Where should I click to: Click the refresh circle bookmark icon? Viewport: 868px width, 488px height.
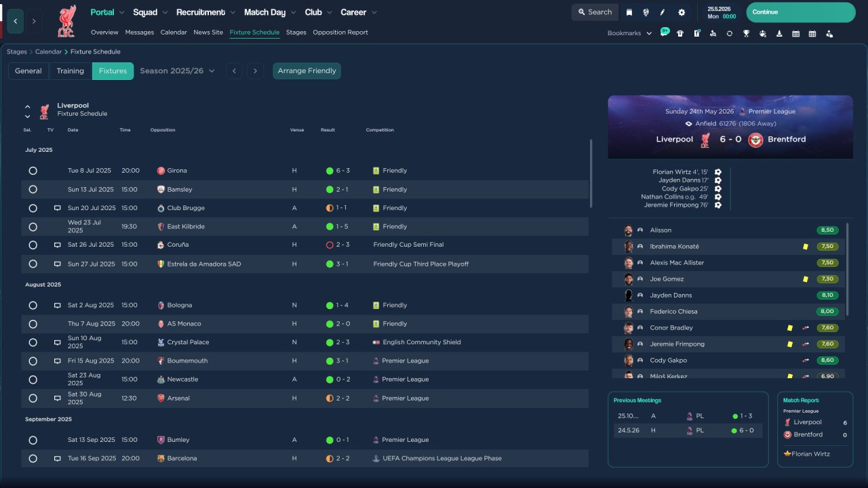pyautogui.click(x=730, y=33)
